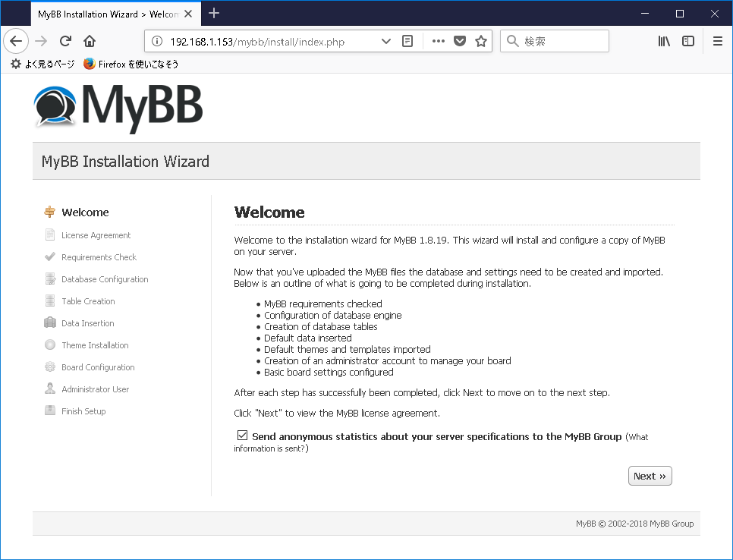Go to the browser home page

(90, 41)
